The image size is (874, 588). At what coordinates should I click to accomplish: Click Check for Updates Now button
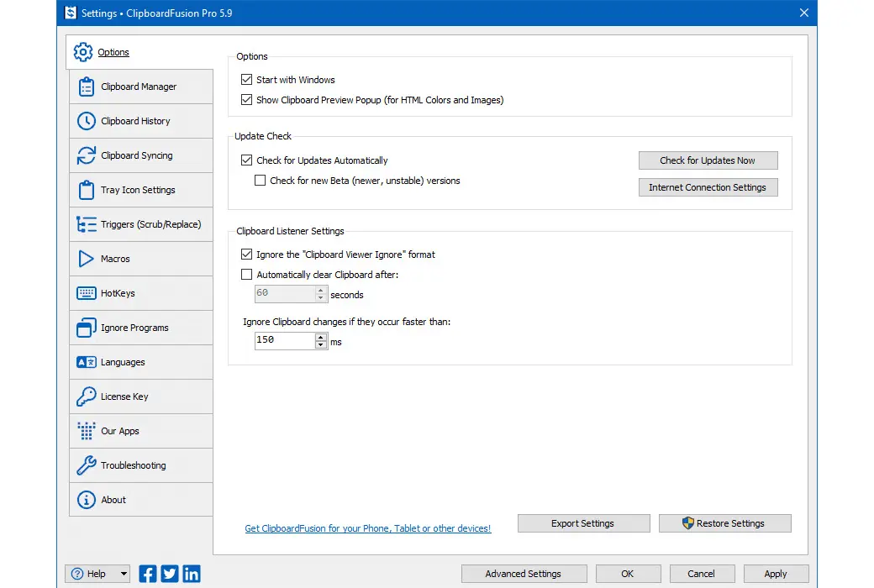(708, 160)
